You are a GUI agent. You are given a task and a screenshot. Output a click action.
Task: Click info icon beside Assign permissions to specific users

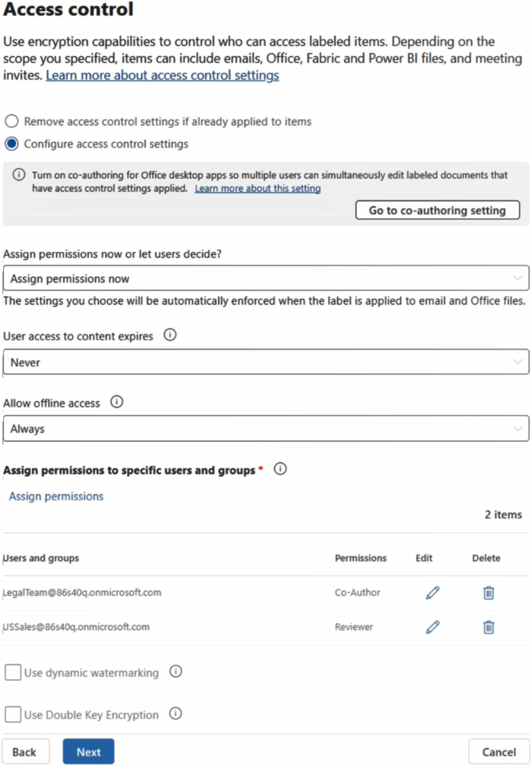[280, 469]
